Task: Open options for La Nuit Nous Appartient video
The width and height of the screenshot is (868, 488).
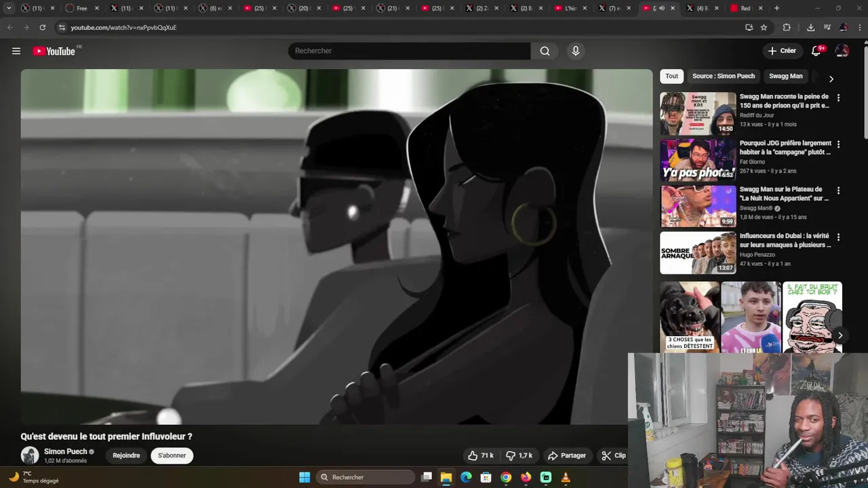Action: 838,190
